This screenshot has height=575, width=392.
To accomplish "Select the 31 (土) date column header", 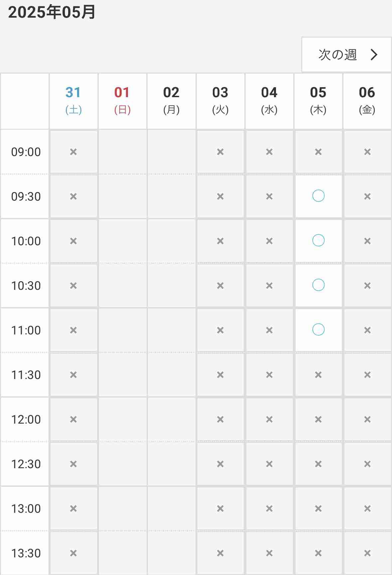I will 73,101.
